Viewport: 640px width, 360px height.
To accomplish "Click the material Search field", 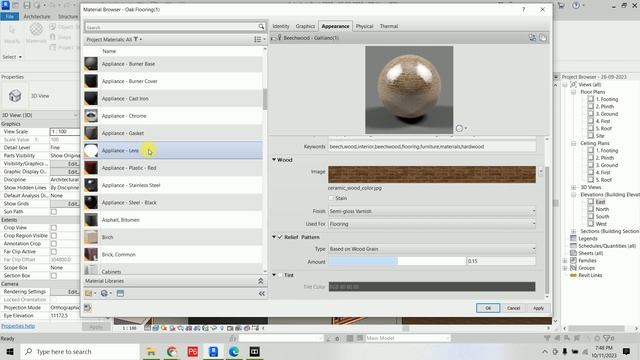I will click(171, 27).
